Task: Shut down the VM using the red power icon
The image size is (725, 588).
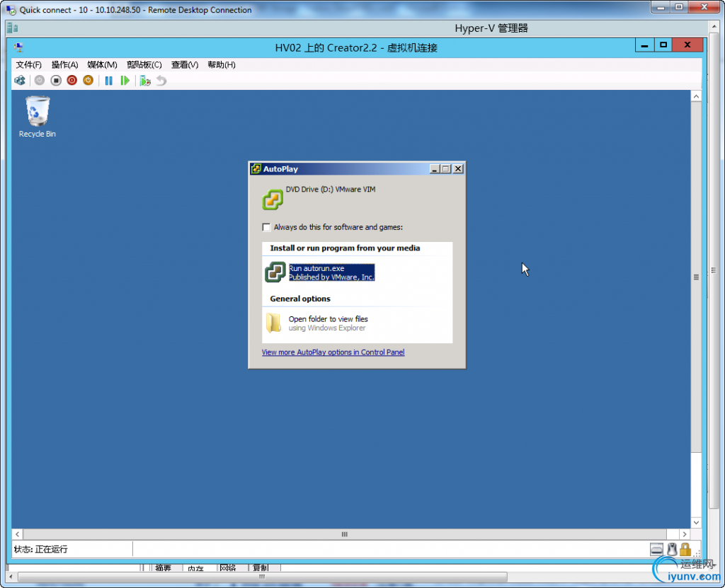Action: tap(72, 81)
